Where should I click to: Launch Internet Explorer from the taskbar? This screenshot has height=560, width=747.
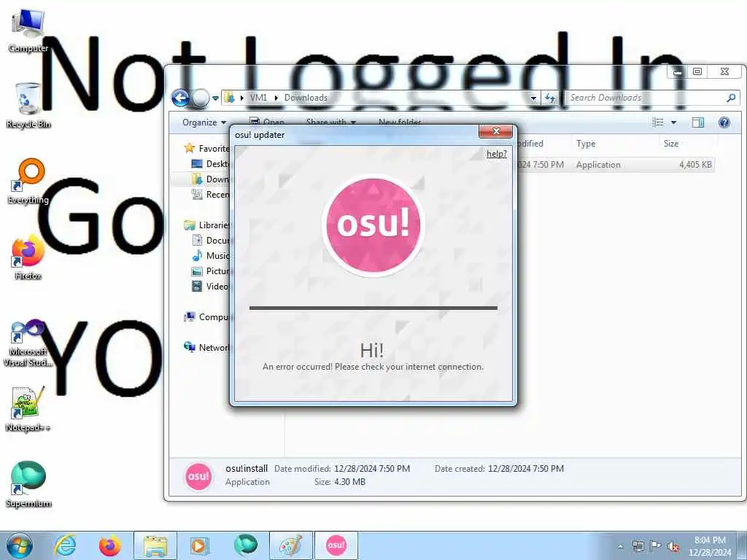pos(65,545)
